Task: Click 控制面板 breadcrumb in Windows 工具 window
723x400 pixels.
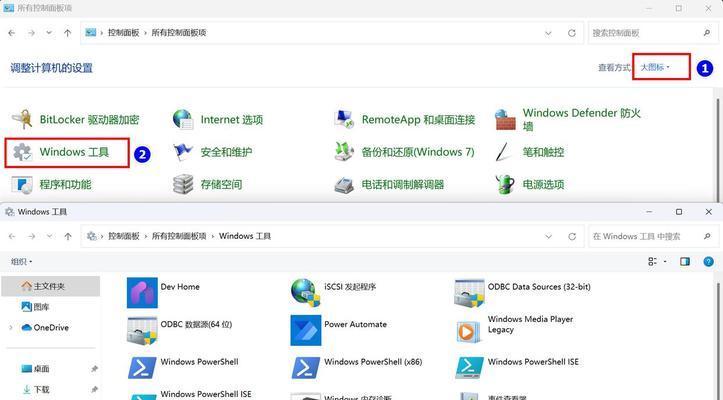Action: point(124,236)
